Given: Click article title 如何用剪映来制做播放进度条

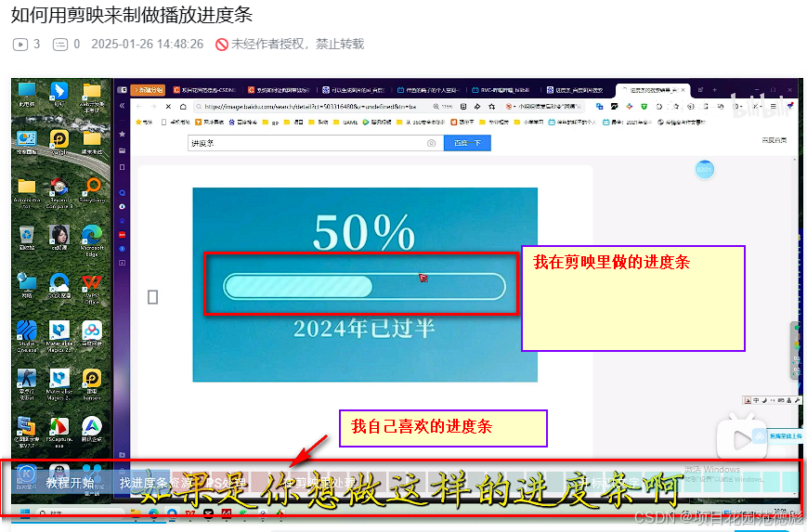Looking at the screenshot, I should tap(132, 15).
